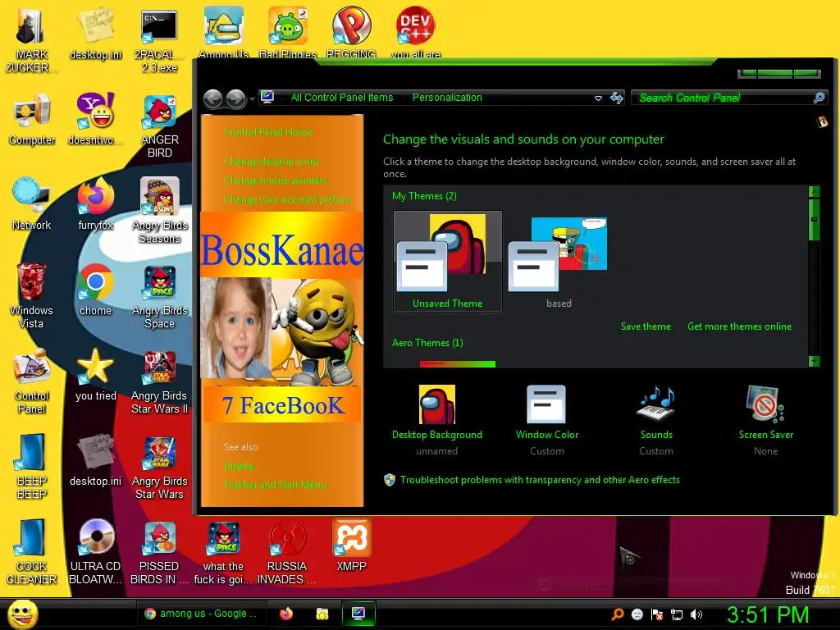Click the Desktop Background among us icon
Screen dimensions: 840x630
click(437, 404)
